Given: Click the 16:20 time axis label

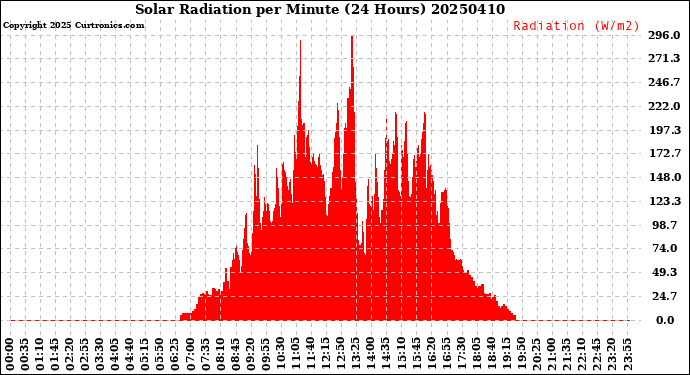Looking at the screenshot, I should tap(432, 355).
